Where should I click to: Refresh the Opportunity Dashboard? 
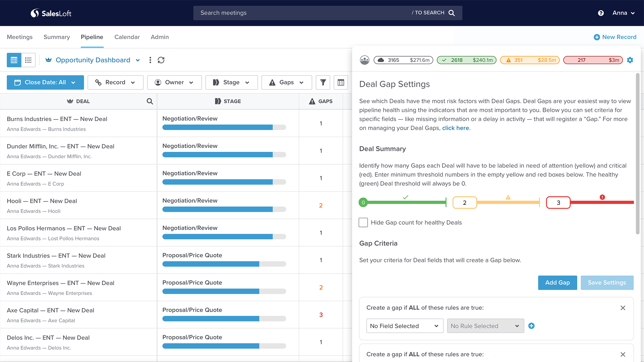click(x=161, y=60)
